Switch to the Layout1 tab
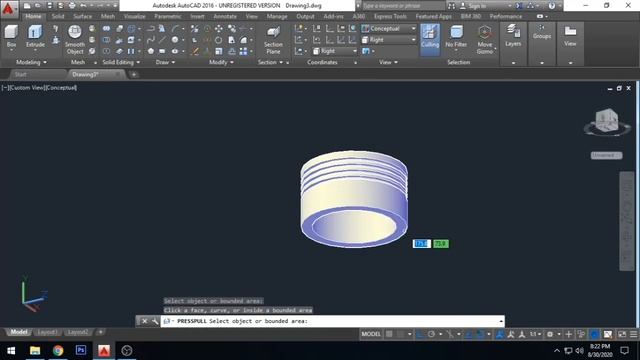640x360 pixels. coord(47,332)
